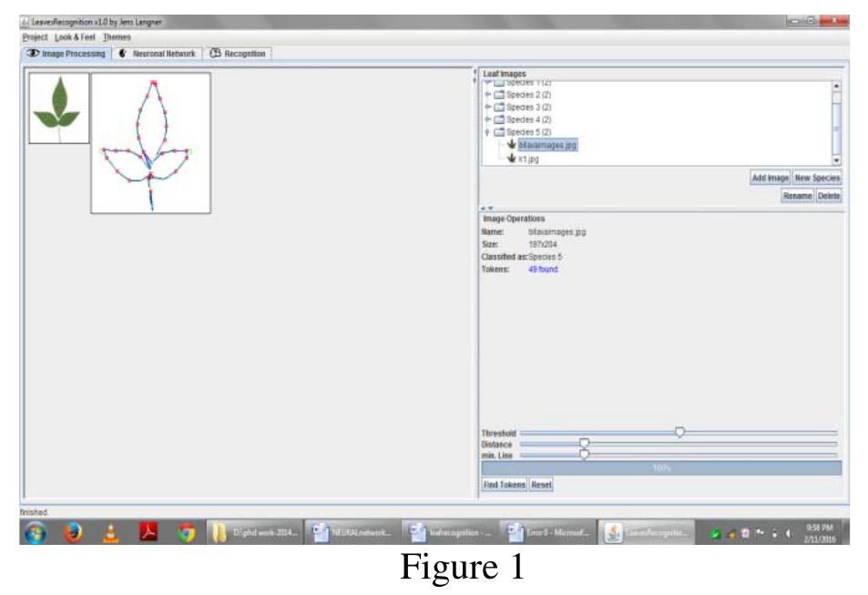868x595 pixels.
Task: Click the Reset button
Action: [x=541, y=485]
